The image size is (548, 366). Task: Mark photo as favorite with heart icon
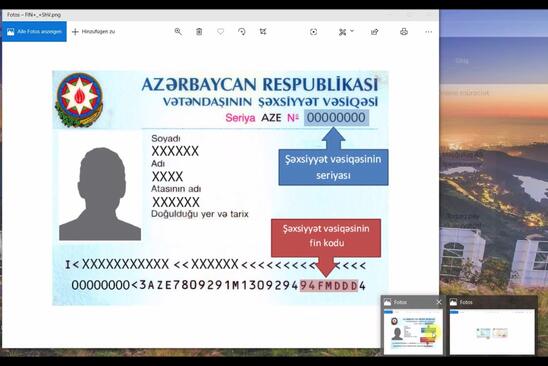pyautogui.click(x=221, y=32)
